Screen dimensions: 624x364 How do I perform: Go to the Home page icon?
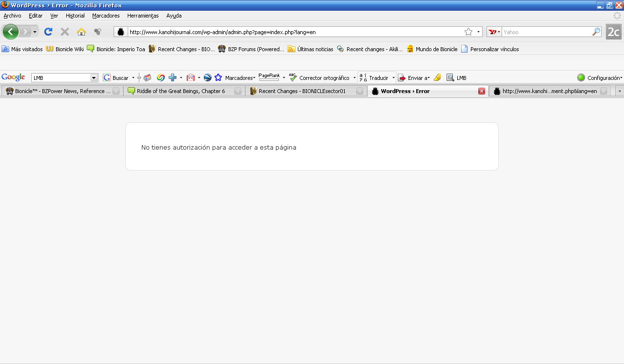81,32
